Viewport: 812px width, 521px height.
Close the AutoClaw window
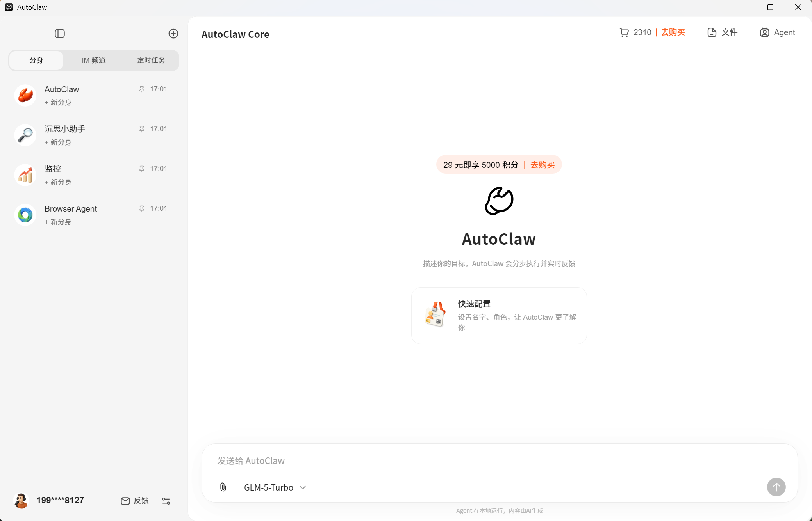tap(798, 7)
